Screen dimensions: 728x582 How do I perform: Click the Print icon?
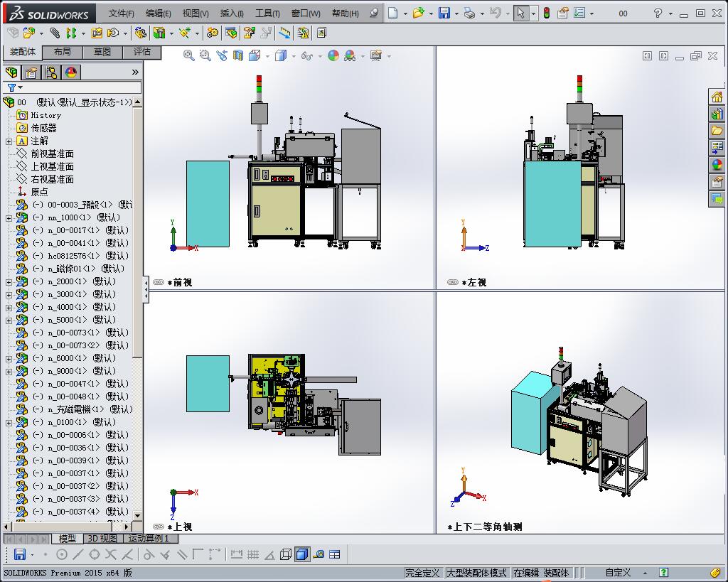[470, 13]
